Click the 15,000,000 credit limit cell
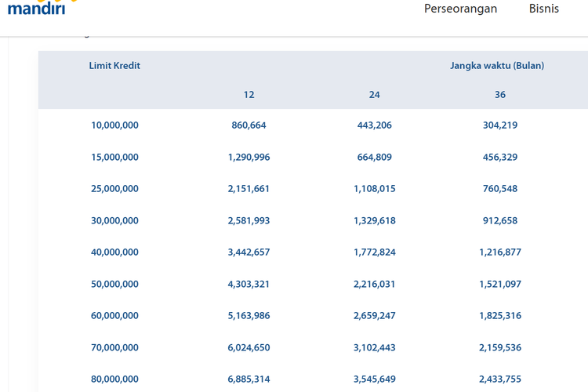The image size is (588, 392). 114,157
